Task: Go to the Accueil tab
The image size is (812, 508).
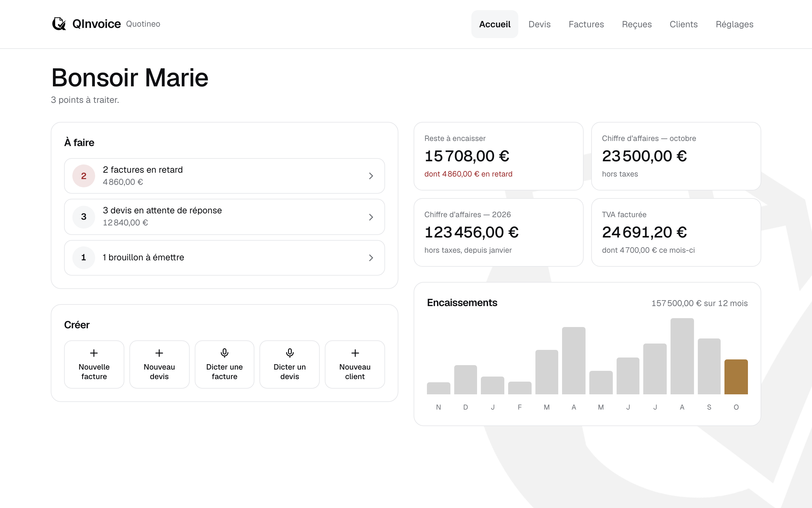Action: pyautogui.click(x=494, y=24)
